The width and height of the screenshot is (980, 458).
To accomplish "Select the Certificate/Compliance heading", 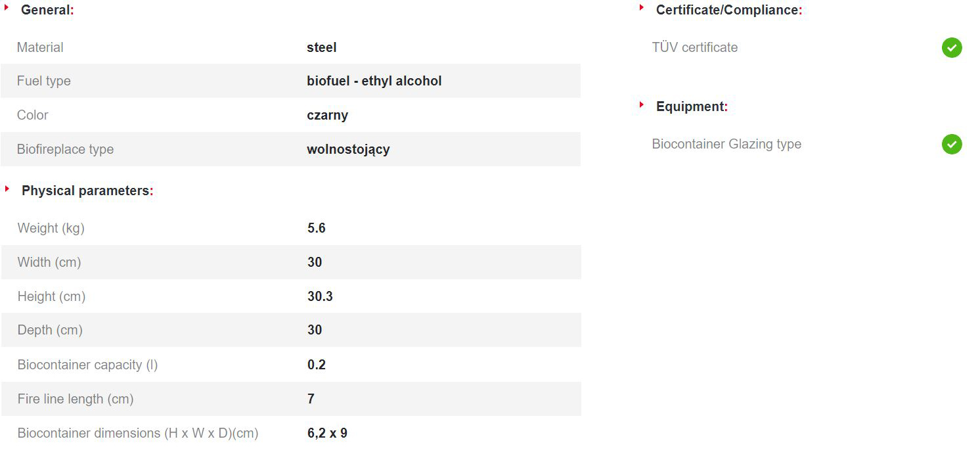I will point(728,11).
